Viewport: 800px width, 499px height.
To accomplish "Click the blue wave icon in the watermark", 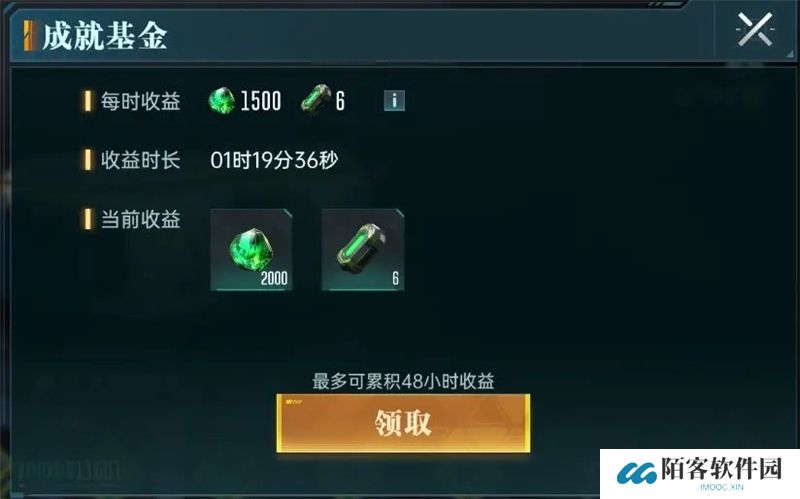I will [x=636, y=473].
